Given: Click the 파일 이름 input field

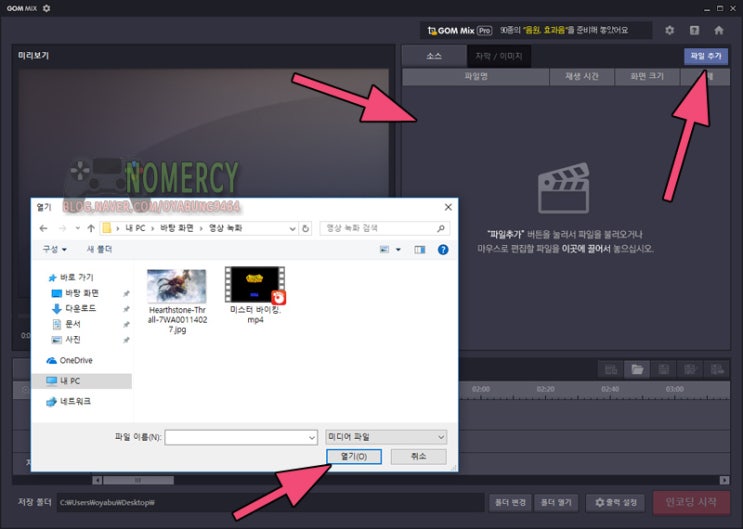Looking at the screenshot, I should click(x=236, y=438).
